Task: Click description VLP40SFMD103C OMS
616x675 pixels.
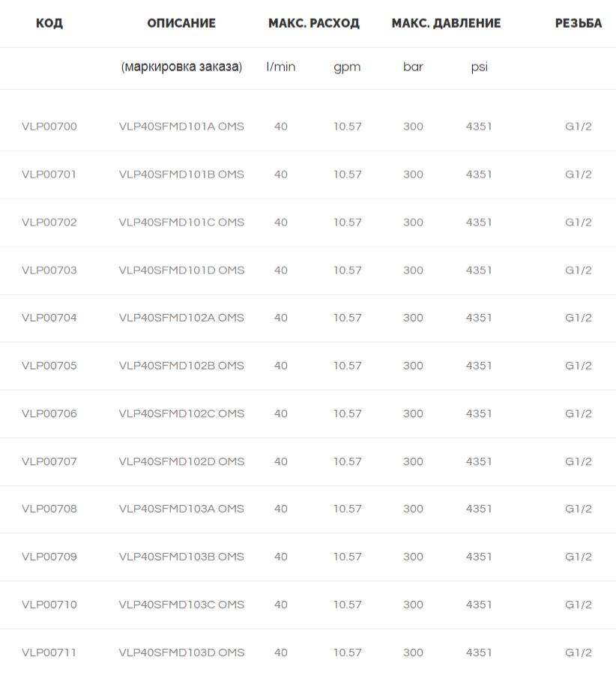Action: (x=181, y=605)
